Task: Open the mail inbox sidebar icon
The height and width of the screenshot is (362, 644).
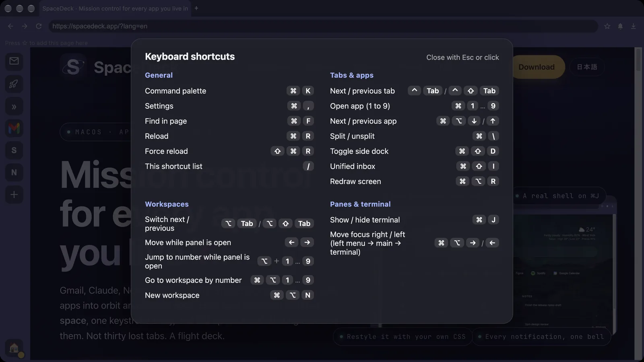Action: pos(14,61)
